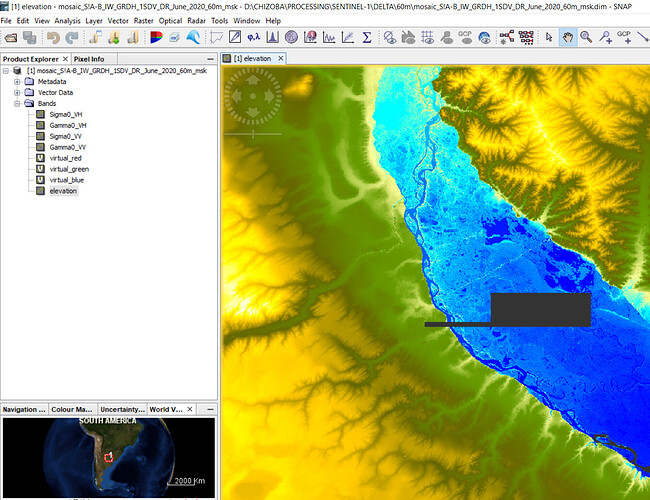Close the Product Explorer tab

pyautogui.click(x=65, y=59)
